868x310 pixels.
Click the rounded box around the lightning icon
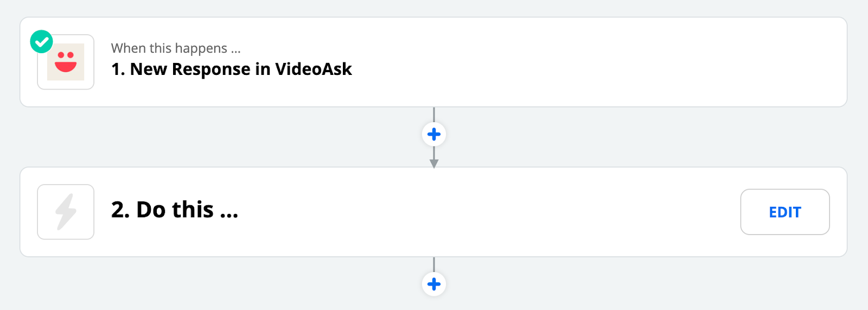[66, 212]
